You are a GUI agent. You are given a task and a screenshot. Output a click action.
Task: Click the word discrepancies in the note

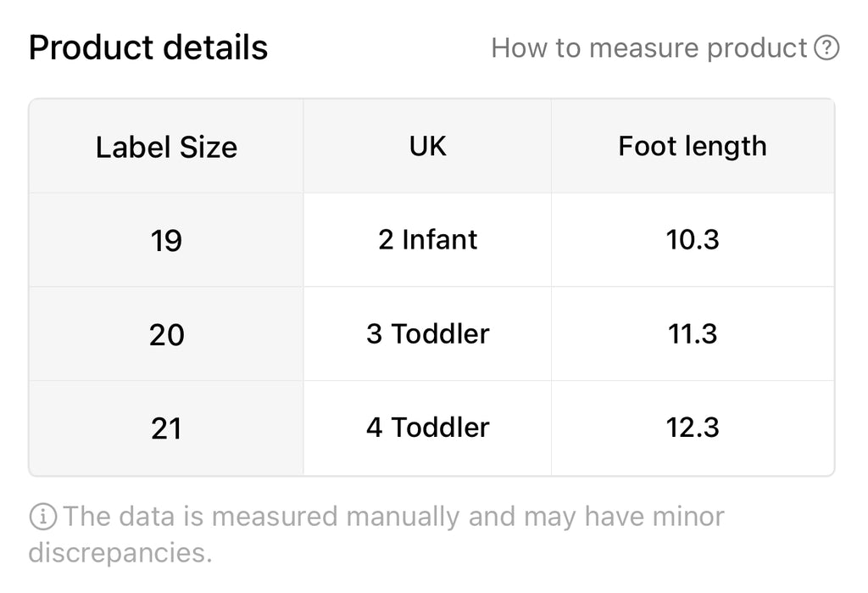[120, 552]
